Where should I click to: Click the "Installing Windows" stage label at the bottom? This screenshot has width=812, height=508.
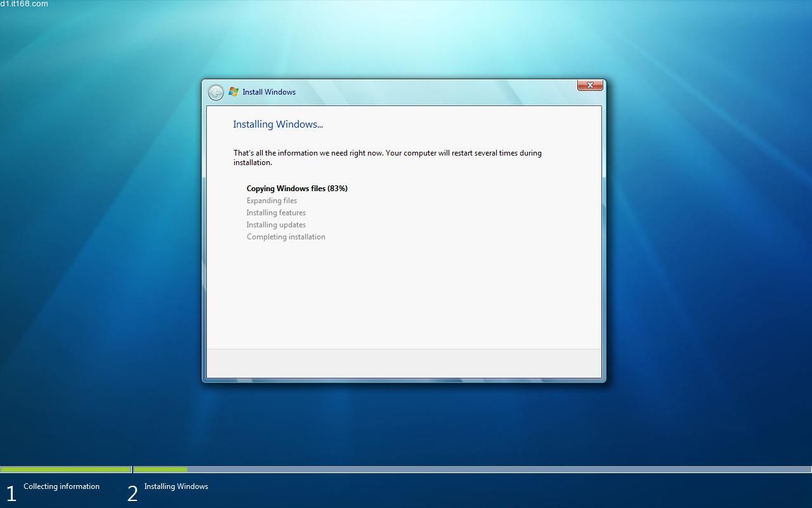pos(176,486)
